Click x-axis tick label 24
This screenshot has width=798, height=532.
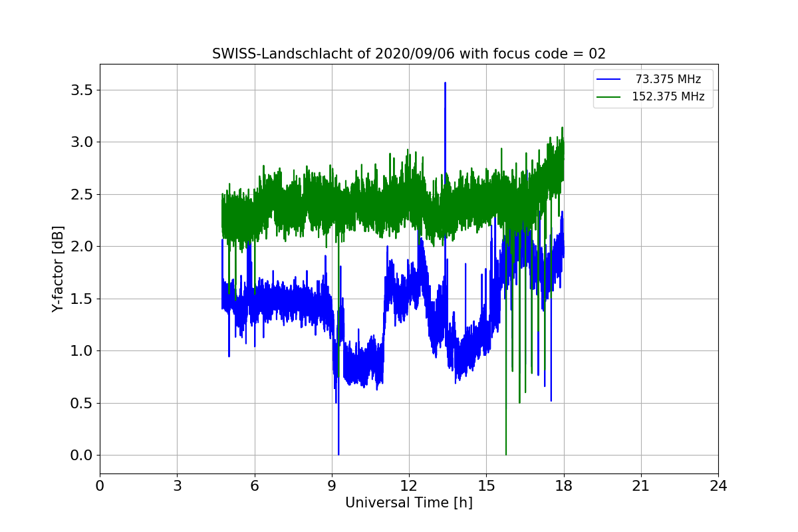718,486
